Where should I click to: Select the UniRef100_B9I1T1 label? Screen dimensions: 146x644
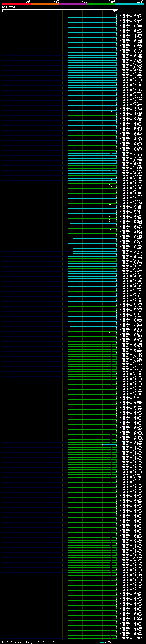coord(131,296)
